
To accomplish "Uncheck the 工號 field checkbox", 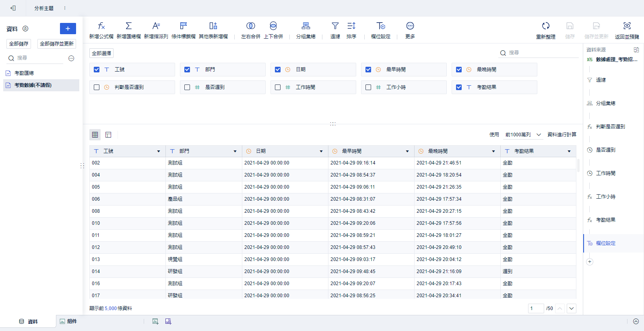I will click(x=97, y=70).
